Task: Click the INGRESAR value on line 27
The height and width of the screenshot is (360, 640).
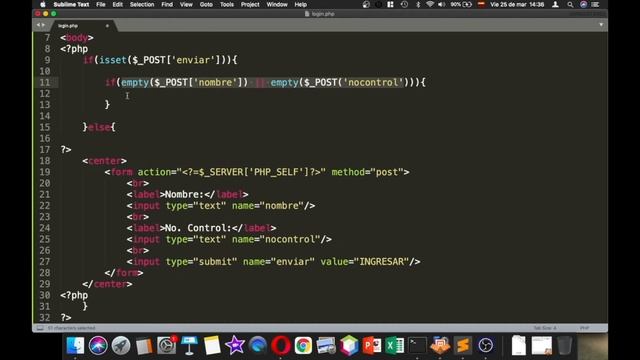Action: [x=381, y=262]
